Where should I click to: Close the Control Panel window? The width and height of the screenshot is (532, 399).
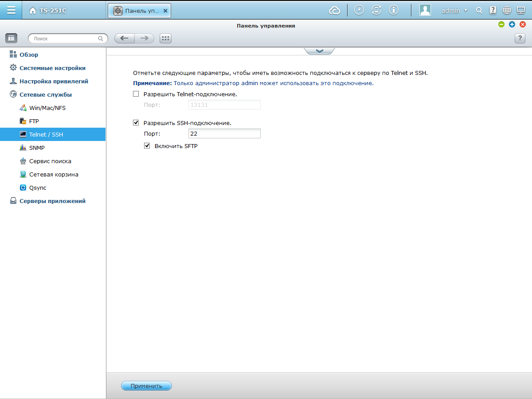(523, 24)
